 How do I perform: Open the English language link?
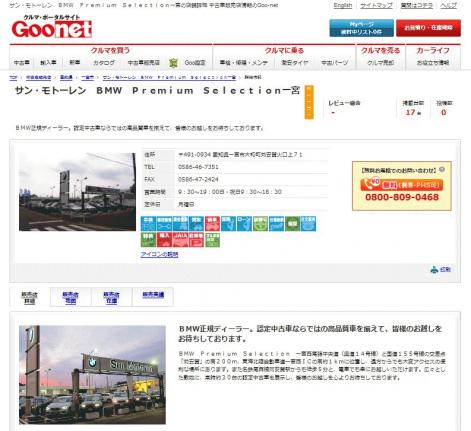(x=343, y=5)
